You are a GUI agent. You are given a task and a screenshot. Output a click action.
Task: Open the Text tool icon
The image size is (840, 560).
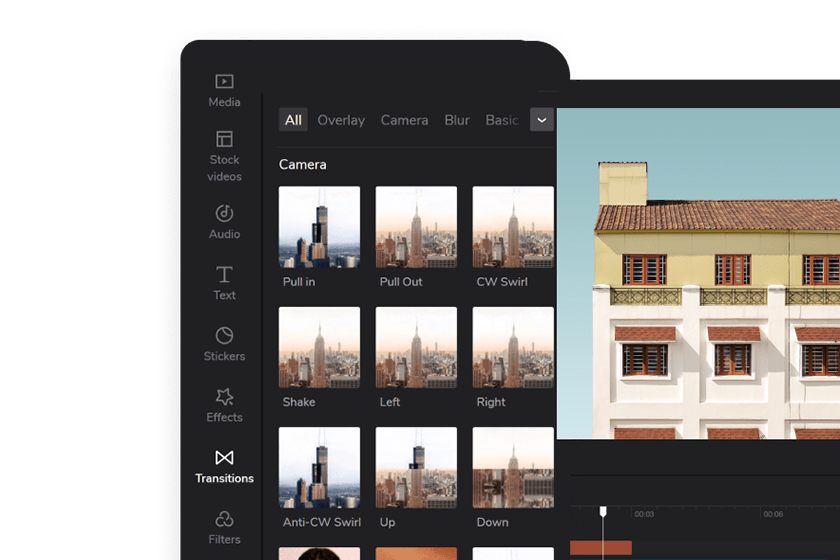[x=224, y=274]
